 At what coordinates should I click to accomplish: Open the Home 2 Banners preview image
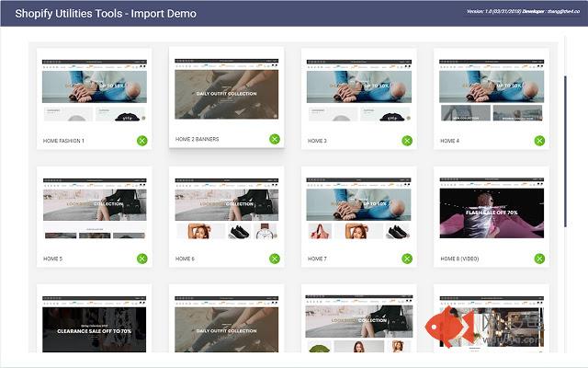coord(226,89)
